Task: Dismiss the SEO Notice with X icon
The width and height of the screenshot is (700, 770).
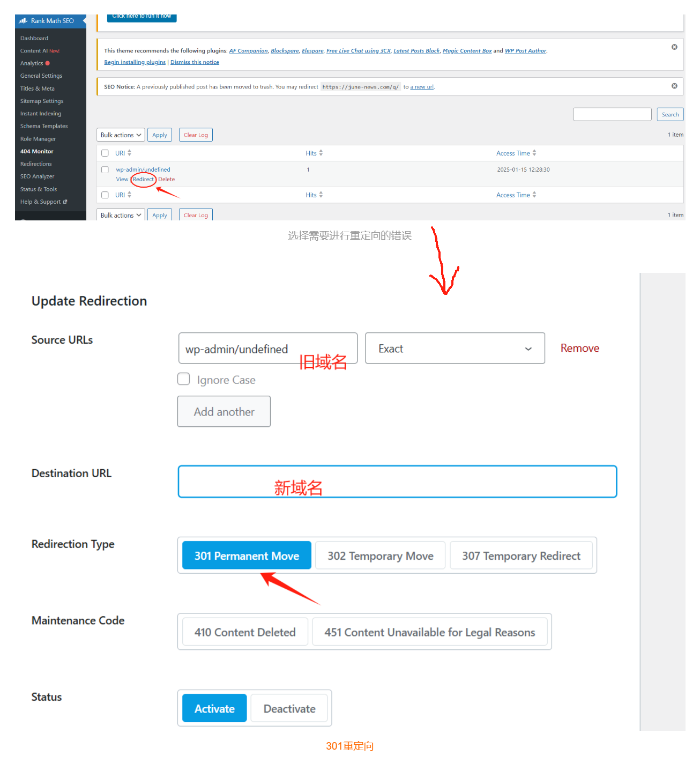Action: coord(674,85)
